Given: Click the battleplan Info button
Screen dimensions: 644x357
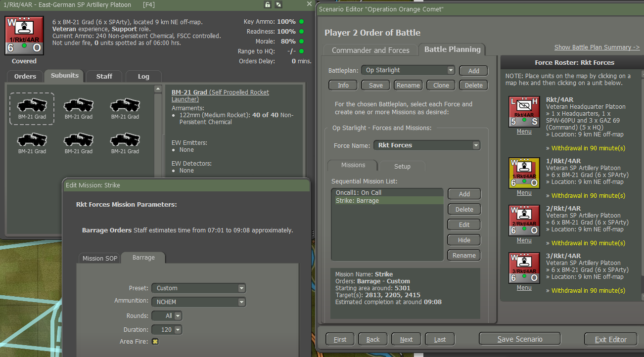Looking at the screenshot, I should pos(343,85).
